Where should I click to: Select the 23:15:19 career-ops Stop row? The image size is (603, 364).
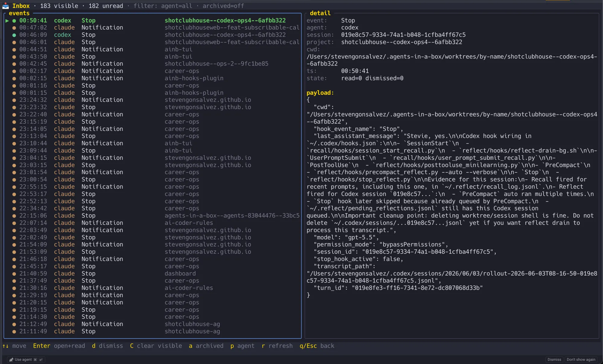click(x=153, y=122)
